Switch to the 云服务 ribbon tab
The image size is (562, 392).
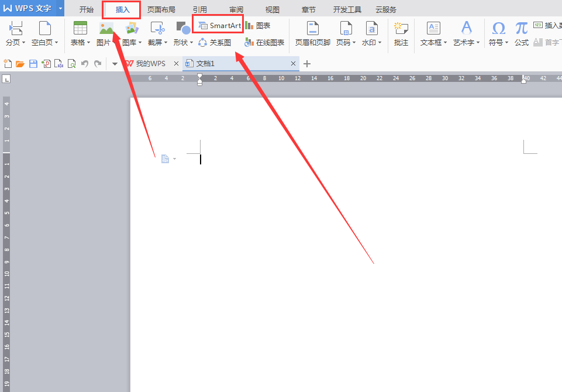point(386,10)
